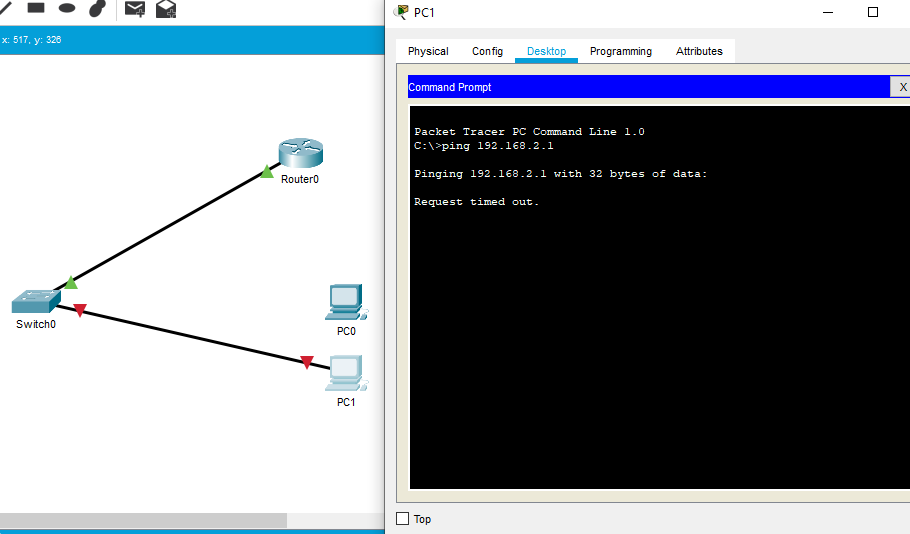Click the PC0 label
The height and width of the screenshot is (534, 910).
(346, 331)
